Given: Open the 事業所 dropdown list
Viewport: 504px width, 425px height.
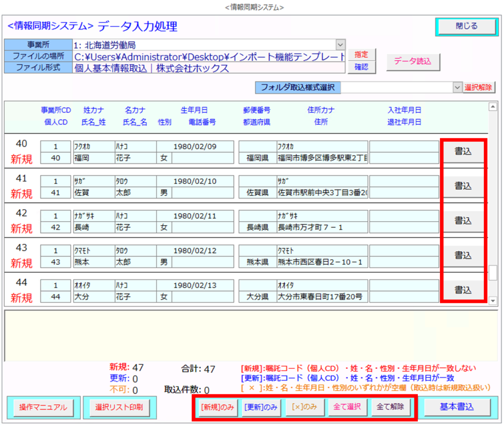Looking at the screenshot, I should 340,45.
